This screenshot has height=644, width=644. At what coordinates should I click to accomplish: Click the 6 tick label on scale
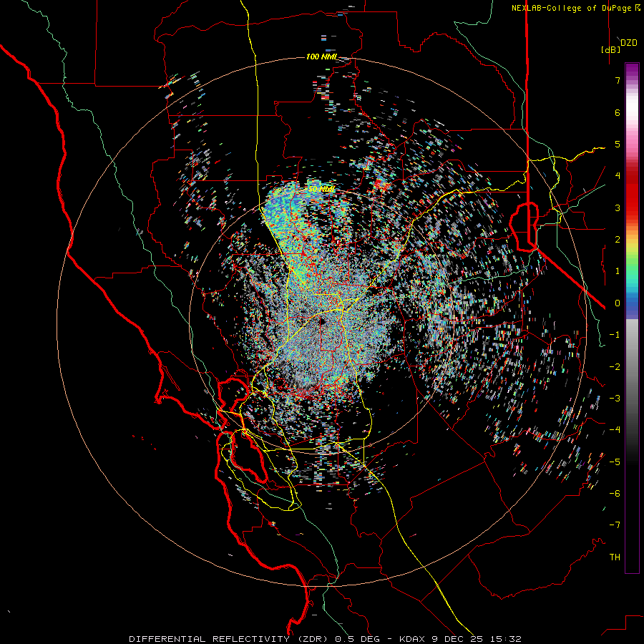click(618, 112)
